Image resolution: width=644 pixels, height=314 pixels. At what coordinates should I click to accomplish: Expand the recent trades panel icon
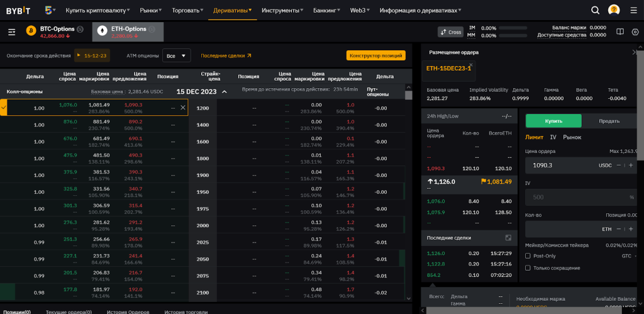(508, 238)
